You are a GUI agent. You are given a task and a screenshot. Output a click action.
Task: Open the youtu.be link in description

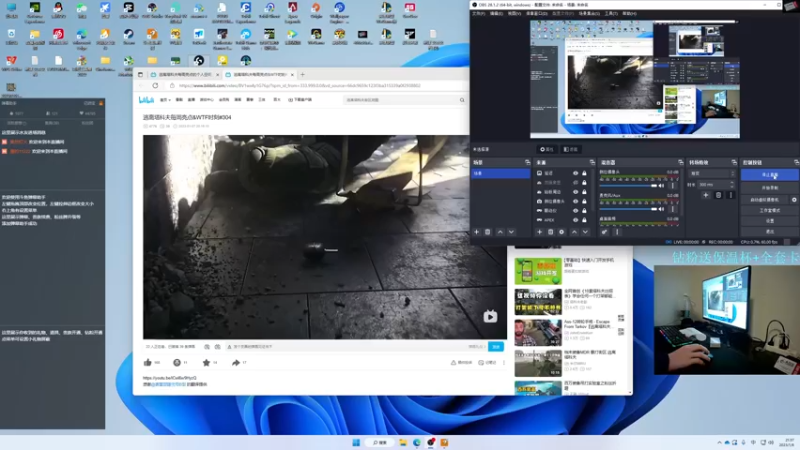(169, 378)
